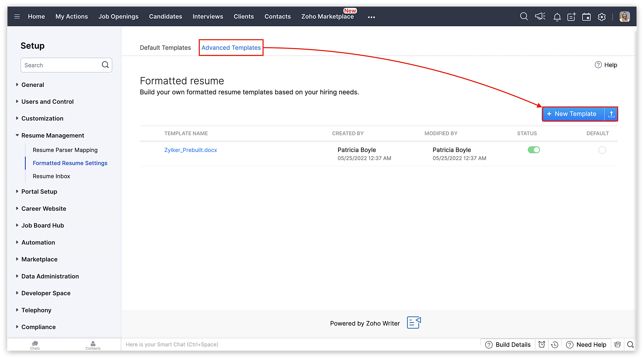This screenshot has height=359, width=644.
Task: Click the alarm reminder icon in footer
Action: tap(542, 345)
